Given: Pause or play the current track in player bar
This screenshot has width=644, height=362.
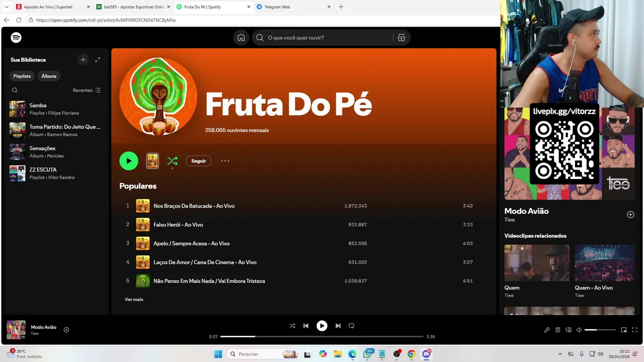Looking at the screenshot, I should pyautogui.click(x=322, y=326).
